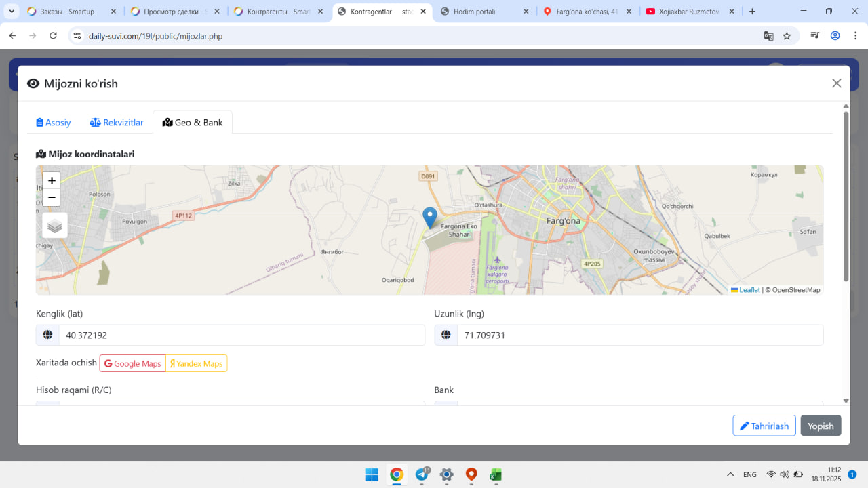Click Yopish to close the dialog
The image size is (868, 488).
821,426
